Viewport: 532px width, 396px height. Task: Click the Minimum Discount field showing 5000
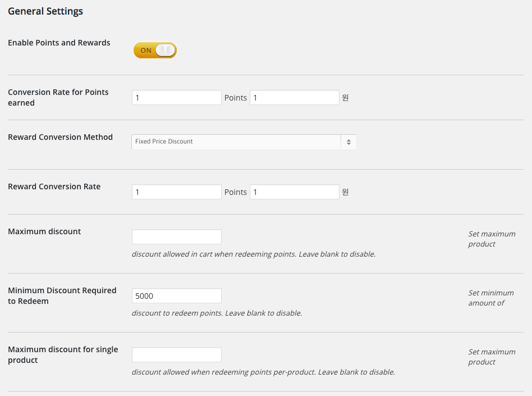(177, 296)
